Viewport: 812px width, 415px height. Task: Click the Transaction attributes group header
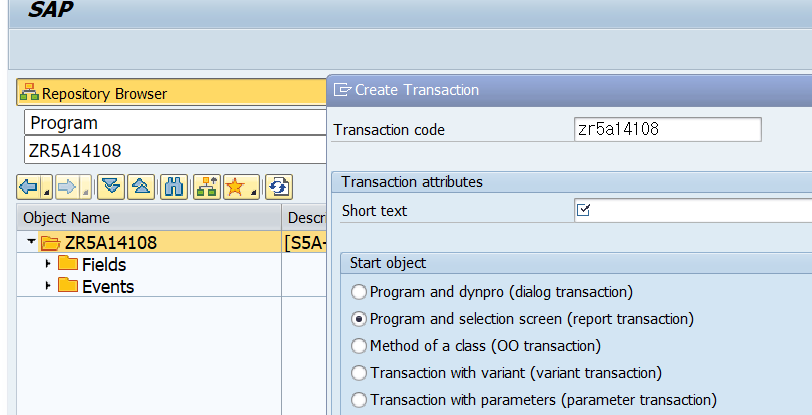572,182
